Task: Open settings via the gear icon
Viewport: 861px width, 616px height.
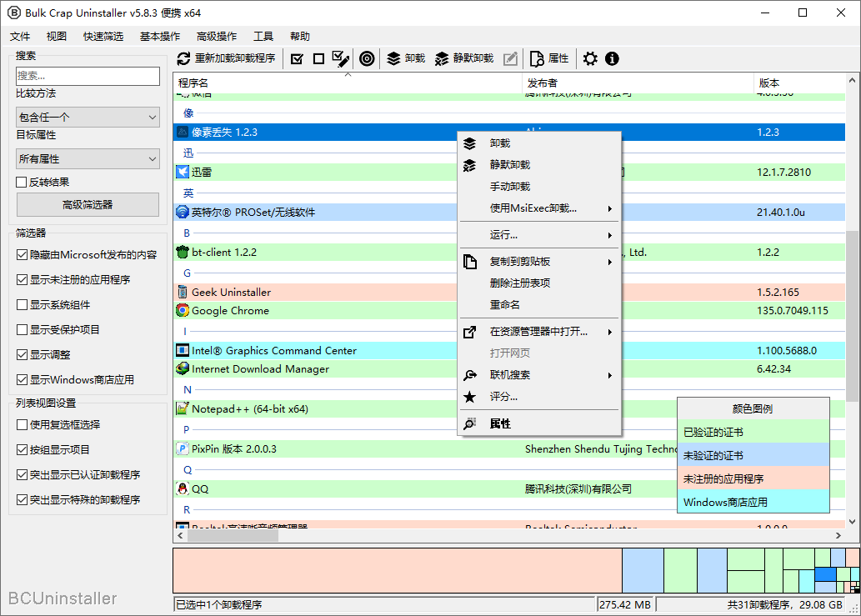Action: pos(590,58)
